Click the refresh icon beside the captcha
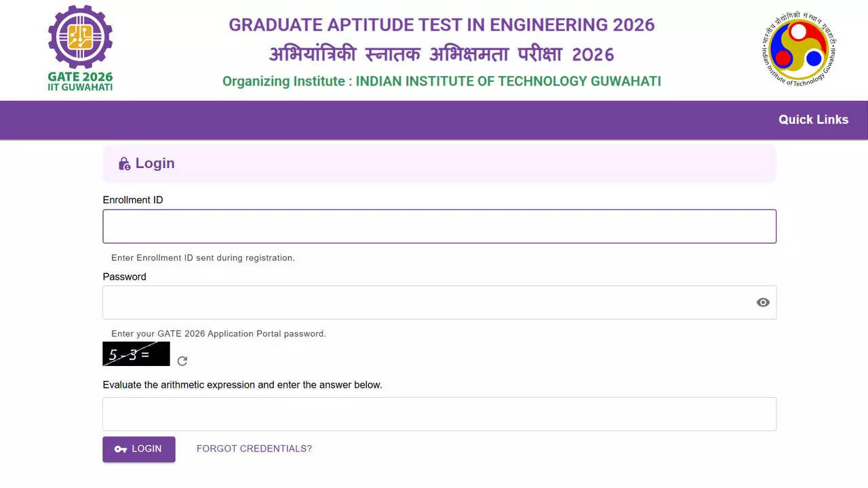Viewport: 868px width, 488px height. click(182, 361)
